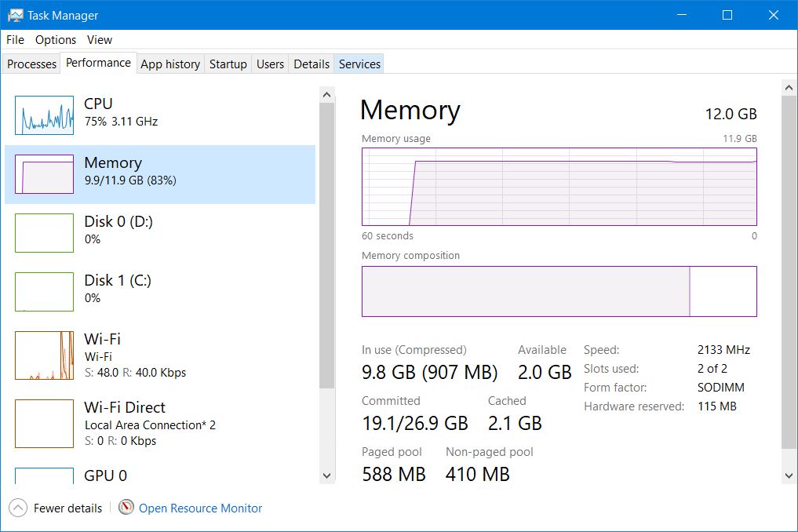Switch to the Startup tab

point(228,64)
